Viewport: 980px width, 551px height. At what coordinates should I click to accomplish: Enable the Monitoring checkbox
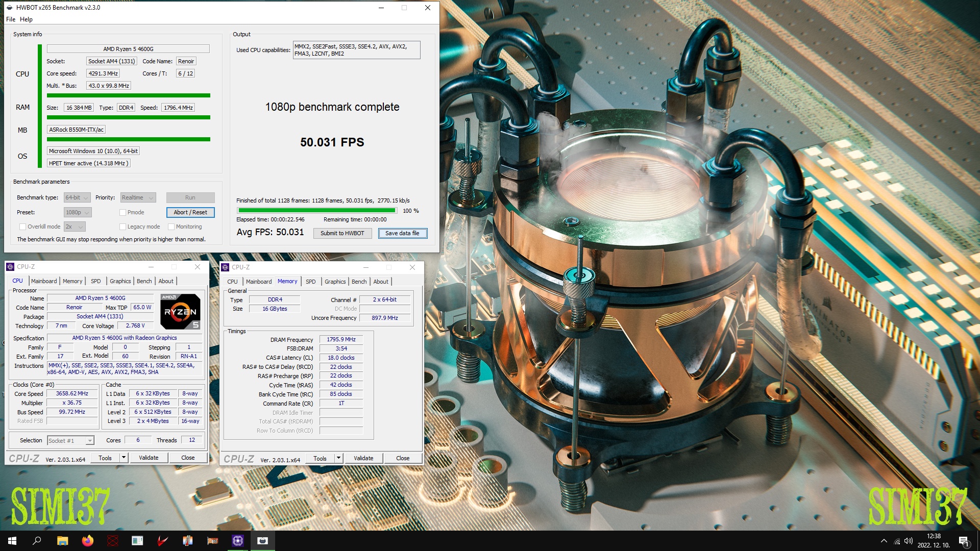click(171, 227)
